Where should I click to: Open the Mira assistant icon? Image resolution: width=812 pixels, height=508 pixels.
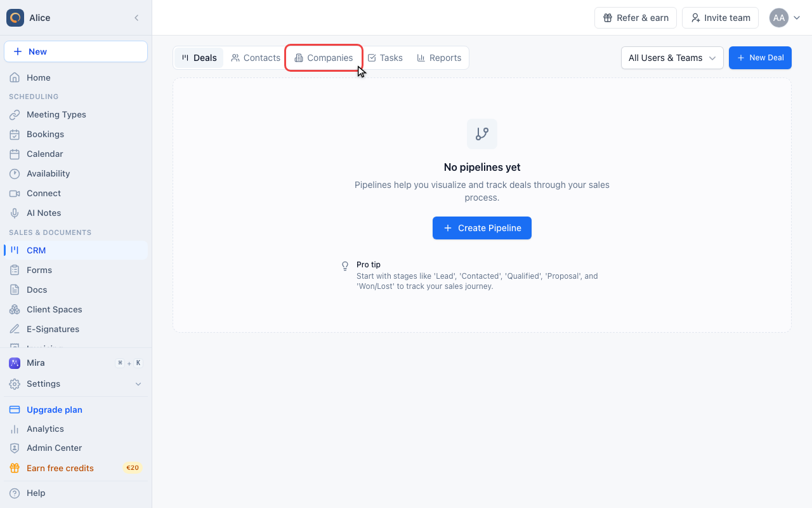tap(15, 363)
